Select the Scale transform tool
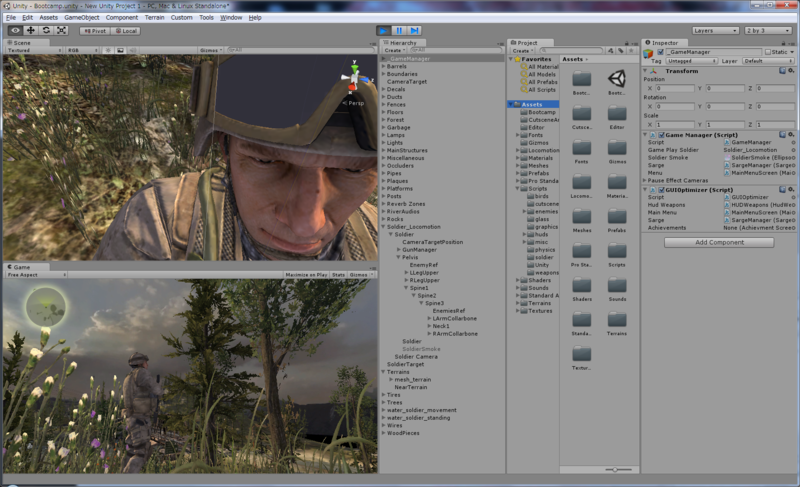The width and height of the screenshot is (800, 487). pos(61,31)
